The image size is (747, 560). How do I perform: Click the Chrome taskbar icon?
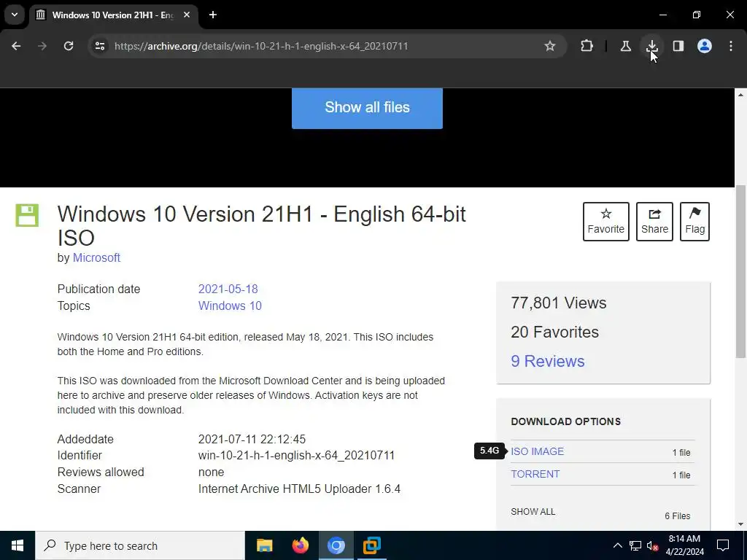point(336,545)
